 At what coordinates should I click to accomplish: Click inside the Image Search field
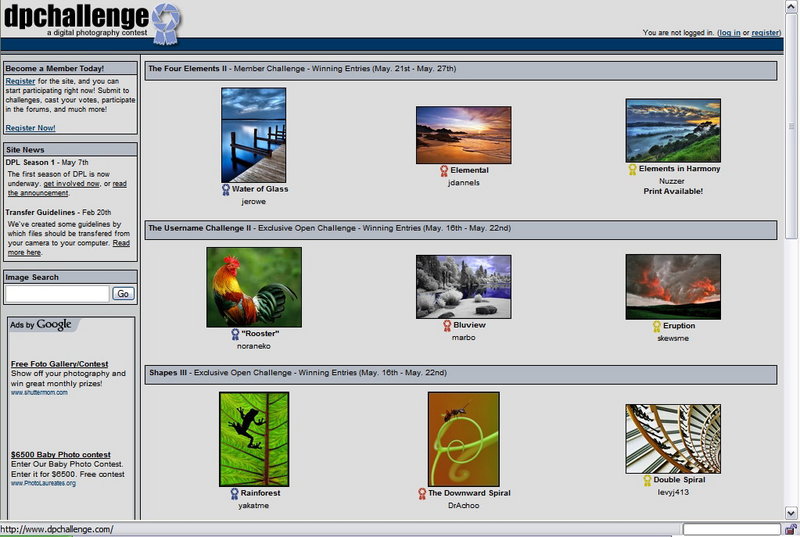[x=57, y=294]
